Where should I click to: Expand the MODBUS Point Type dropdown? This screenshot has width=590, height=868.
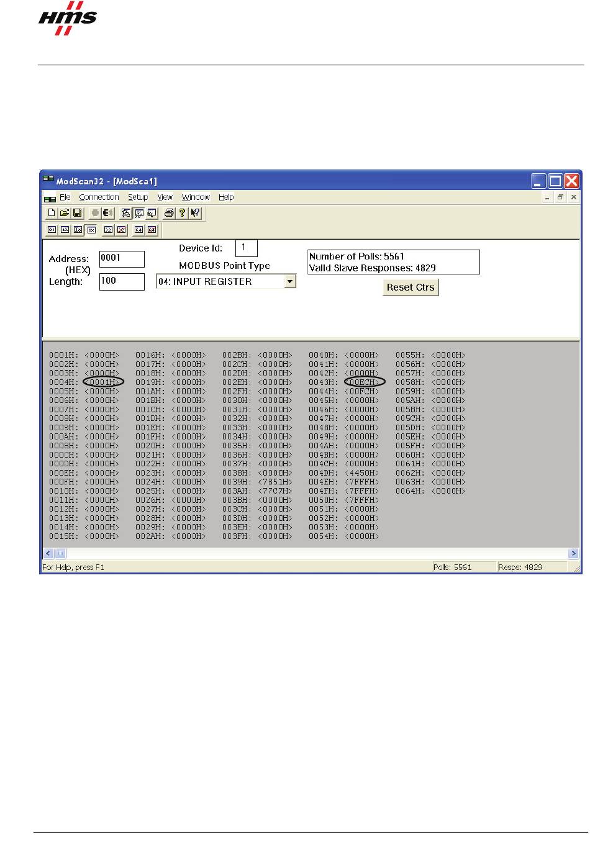(x=289, y=282)
